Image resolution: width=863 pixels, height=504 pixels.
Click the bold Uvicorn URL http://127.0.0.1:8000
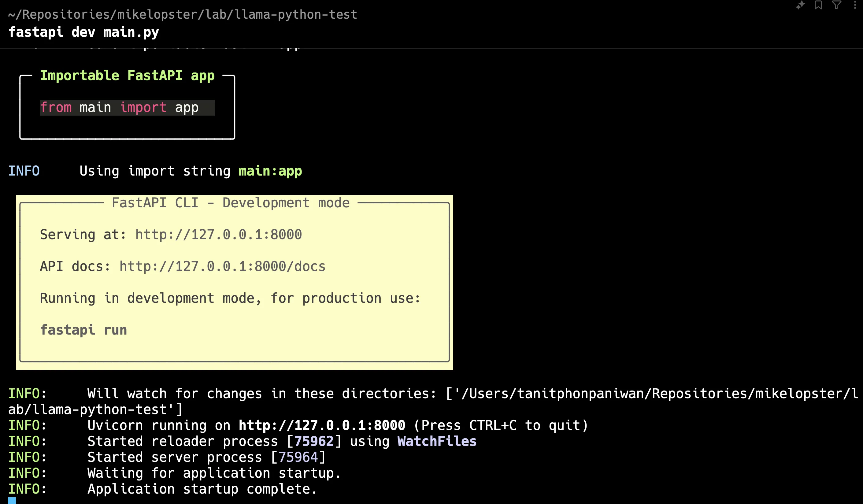click(x=322, y=425)
